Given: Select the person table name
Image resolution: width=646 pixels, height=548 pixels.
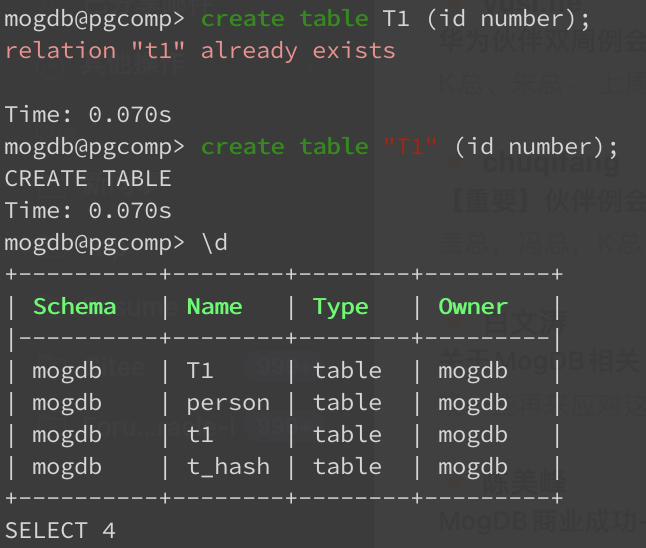Looking at the screenshot, I should pyautogui.click(x=228, y=403).
